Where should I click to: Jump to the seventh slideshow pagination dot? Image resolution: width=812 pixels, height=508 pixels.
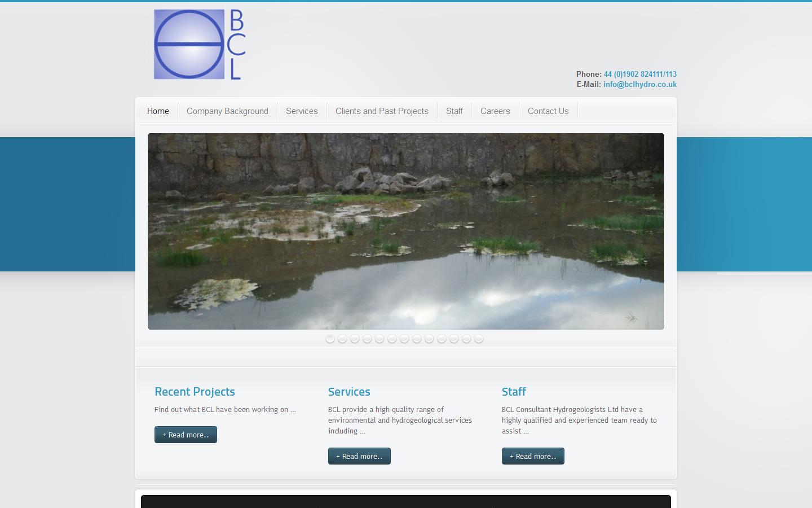[x=404, y=339]
